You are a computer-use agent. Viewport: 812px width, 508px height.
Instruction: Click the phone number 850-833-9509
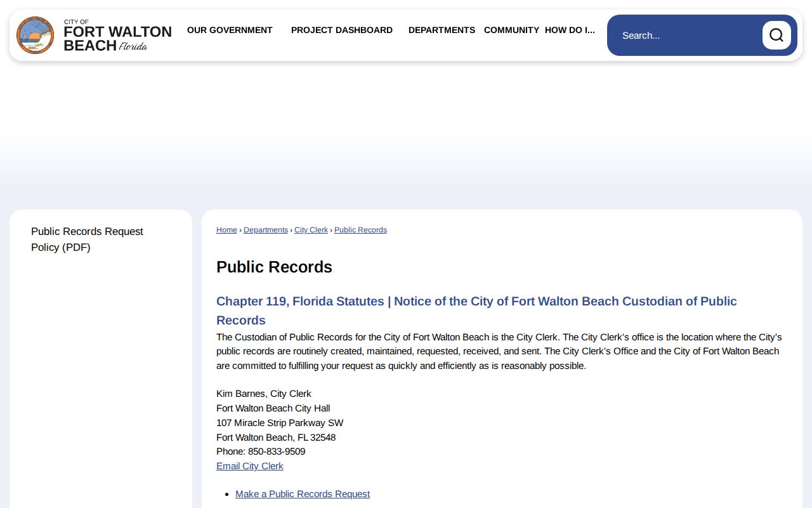pyautogui.click(x=277, y=451)
